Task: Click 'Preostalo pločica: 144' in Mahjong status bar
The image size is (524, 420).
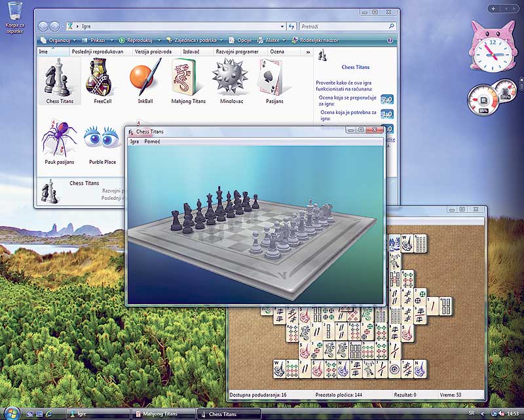Action: coord(339,395)
